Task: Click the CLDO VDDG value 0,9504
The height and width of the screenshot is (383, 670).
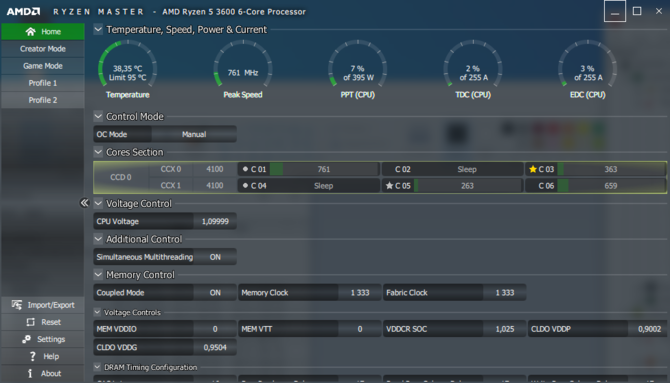Action: pyautogui.click(x=215, y=348)
